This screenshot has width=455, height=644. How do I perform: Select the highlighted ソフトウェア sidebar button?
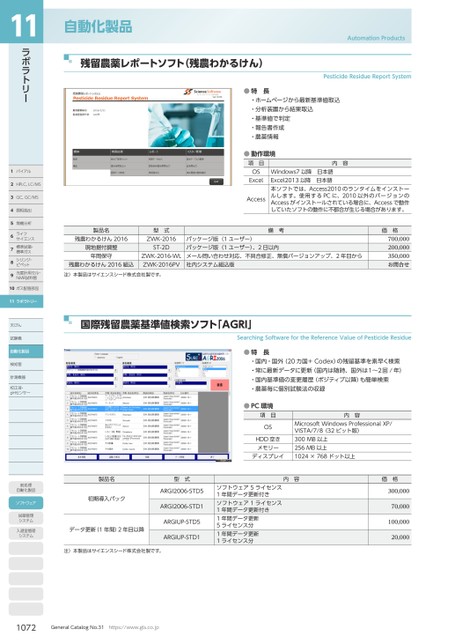pyautogui.click(x=25, y=503)
